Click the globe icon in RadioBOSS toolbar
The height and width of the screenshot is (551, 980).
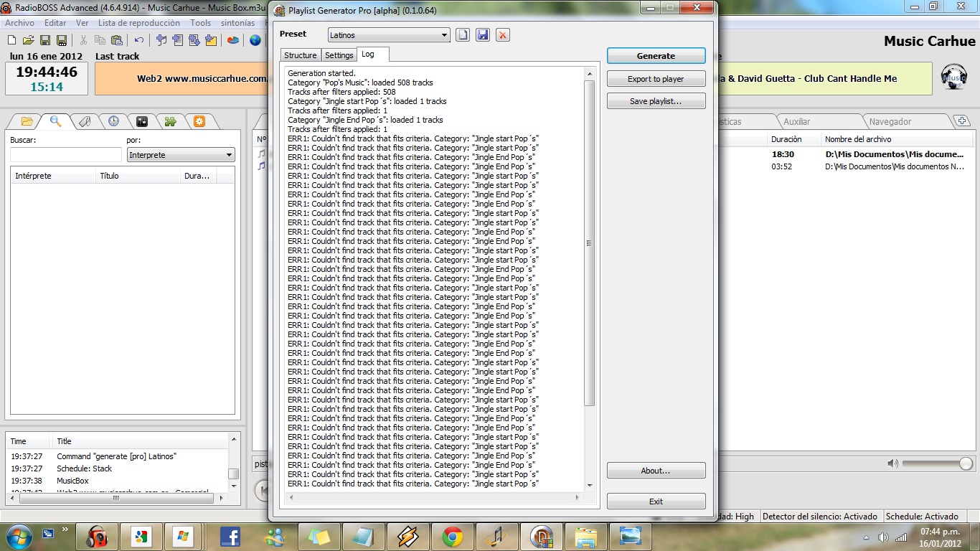pyautogui.click(x=255, y=40)
